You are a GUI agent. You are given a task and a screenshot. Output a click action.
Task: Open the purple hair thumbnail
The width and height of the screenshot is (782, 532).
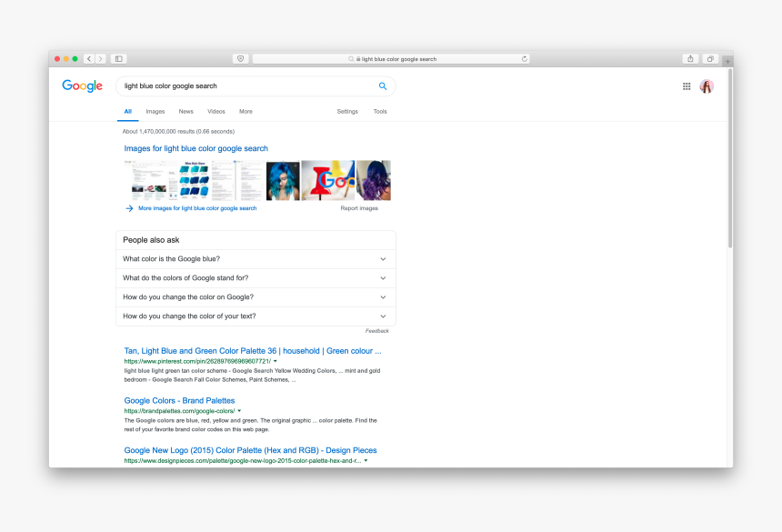(374, 180)
